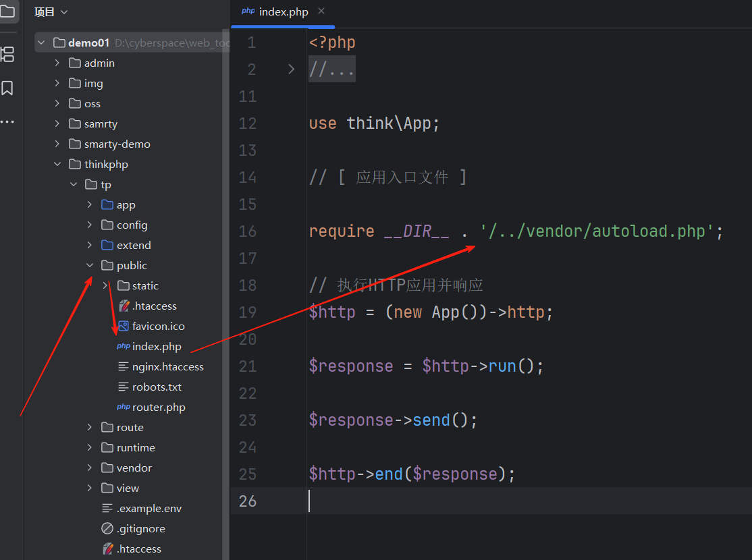Expand the view folder chevron

pyautogui.click(x=90, y=488)
